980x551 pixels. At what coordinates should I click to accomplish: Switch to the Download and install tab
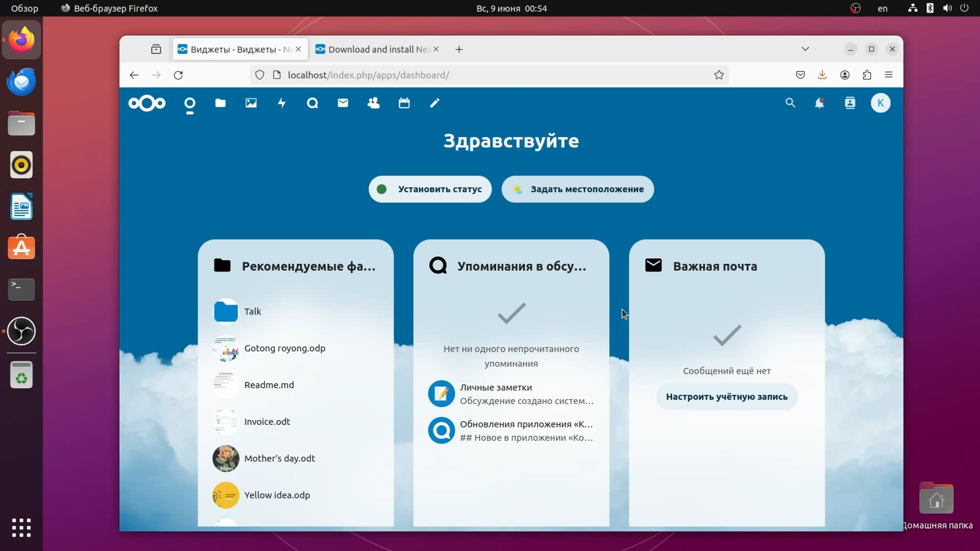pos(377,49)
